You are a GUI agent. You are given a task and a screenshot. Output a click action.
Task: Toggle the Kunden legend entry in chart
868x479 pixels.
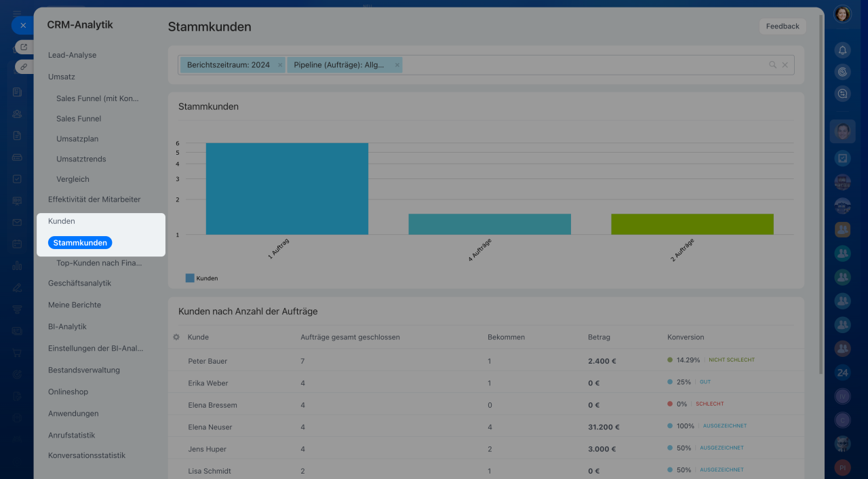click(201, 278)
